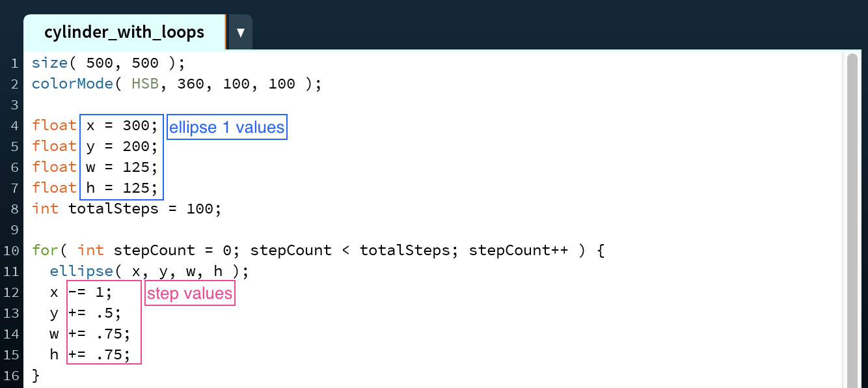Click the vertical scrollbar of code editor

point(852,221)
